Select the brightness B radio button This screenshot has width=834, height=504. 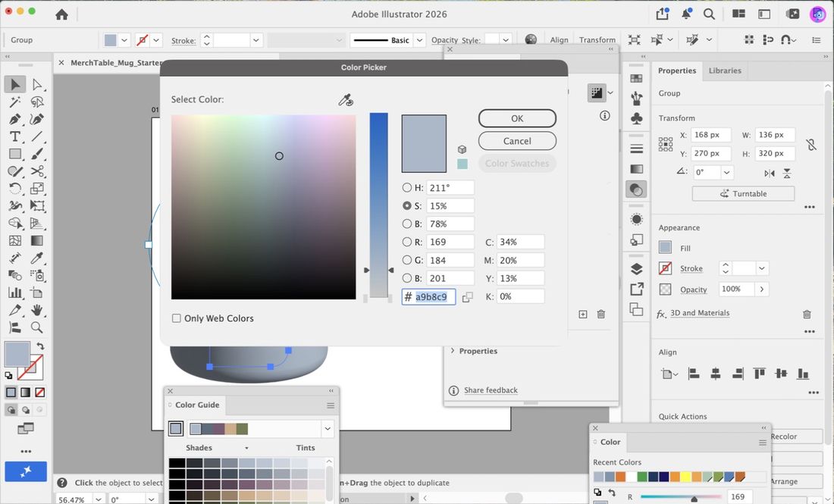pyautogui.click(x=407, y=224)
